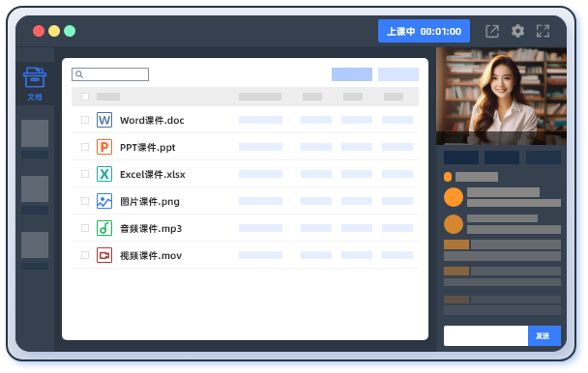Check the box for 视频课件.mov
Viewport: 588px width, 373px height.
click(x=85, y=255)
